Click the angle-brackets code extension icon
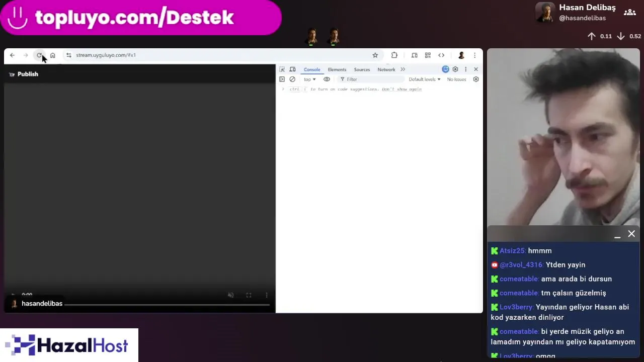 click(441, 55)
